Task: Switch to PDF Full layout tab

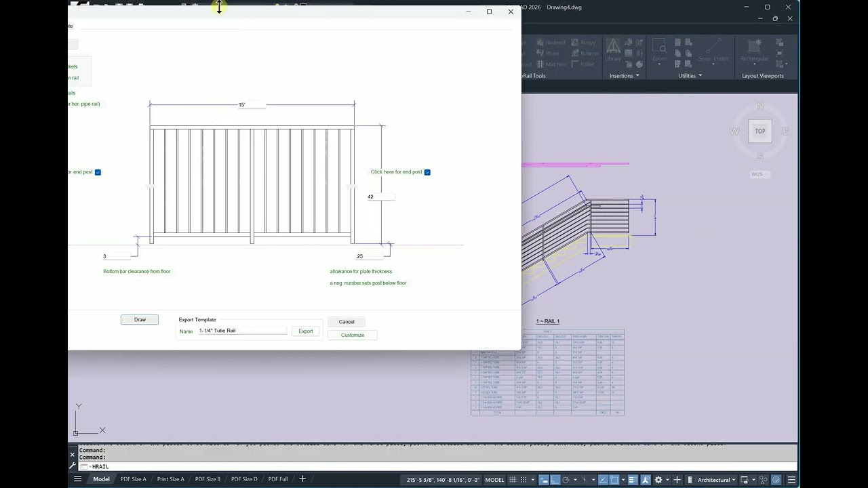Action: [278, 479]
